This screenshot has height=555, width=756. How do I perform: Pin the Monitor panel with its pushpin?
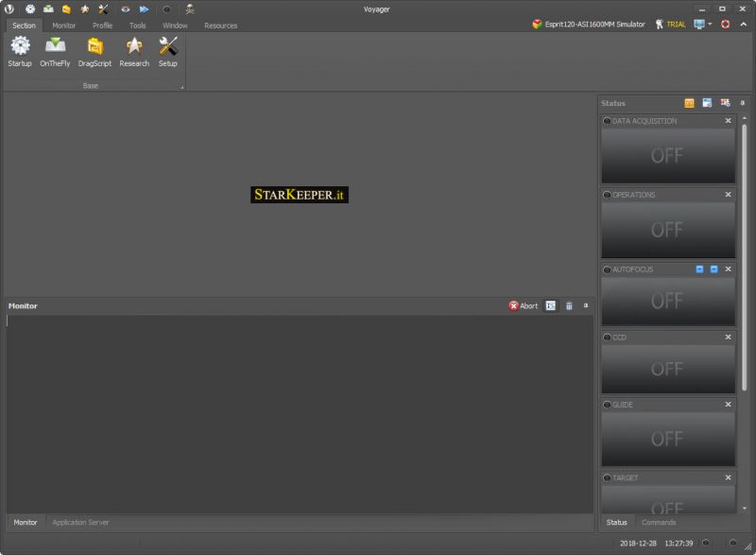tap(586, 305)
